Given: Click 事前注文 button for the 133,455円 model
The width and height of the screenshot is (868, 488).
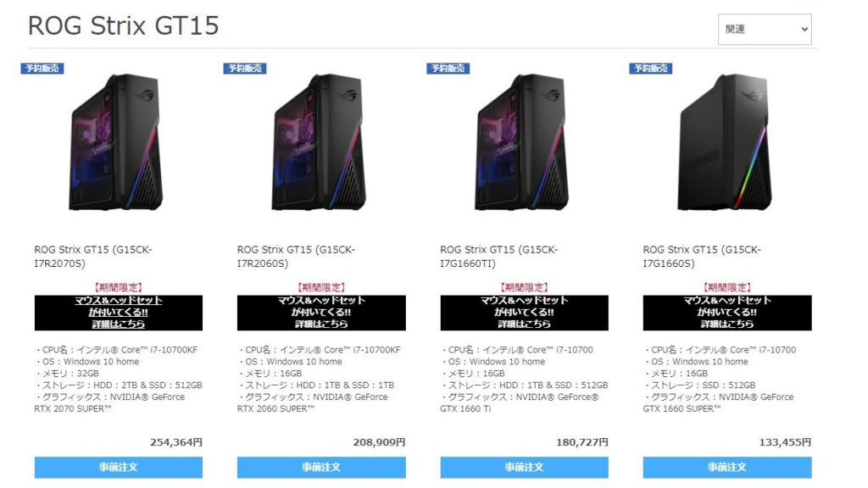Looking at the screenshot, I should coord(727,468).
